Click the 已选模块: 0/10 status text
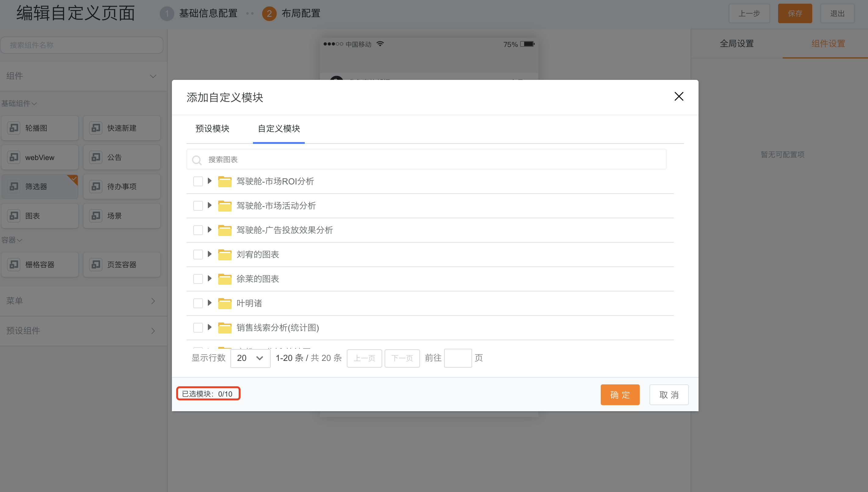Viewport: 868px width, 492px height. pyautogui.click(x=207, y=394)
